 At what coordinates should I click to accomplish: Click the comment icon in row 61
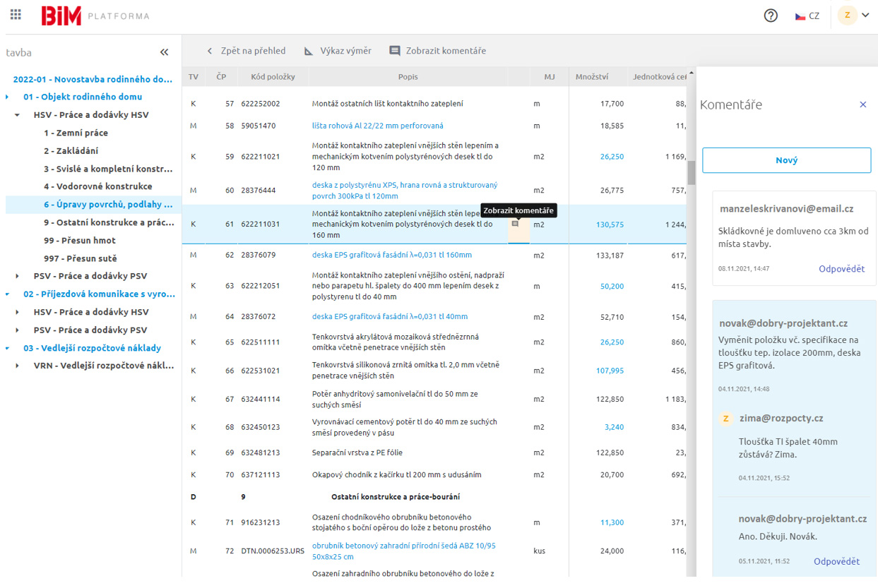(x=515, y=224)
